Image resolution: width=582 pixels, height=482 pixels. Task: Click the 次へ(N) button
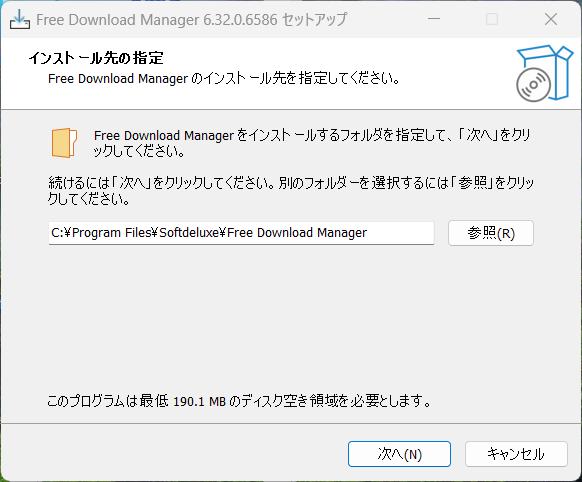(x=399, y=454)
